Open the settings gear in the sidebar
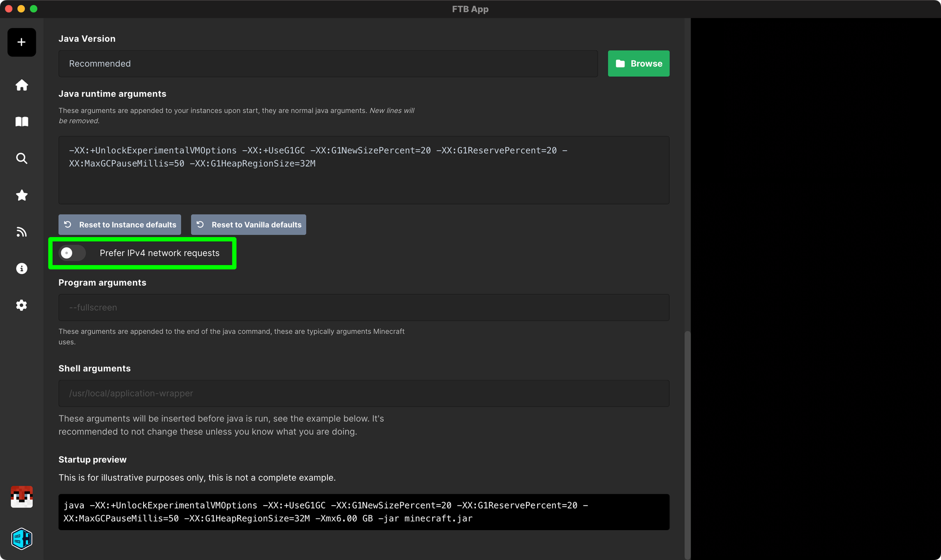The width and height of the screenshot is (941, 560). click(22, 305)
